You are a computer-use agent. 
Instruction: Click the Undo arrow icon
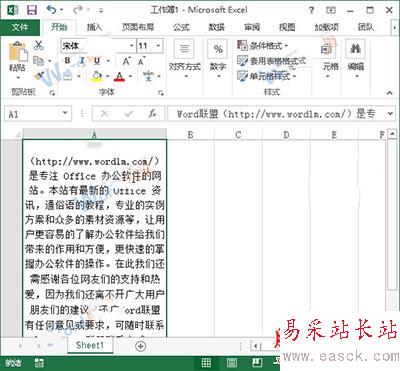coord(52,10)
